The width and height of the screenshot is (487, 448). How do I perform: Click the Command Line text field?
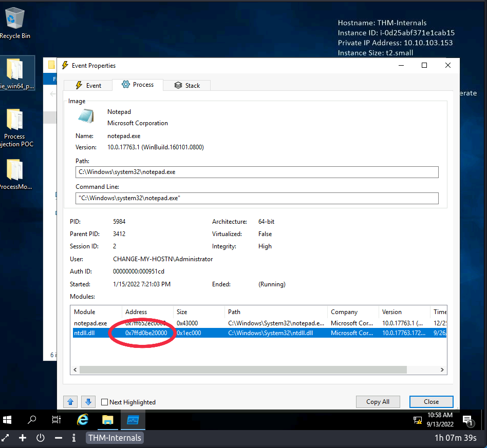[x=257, y=198]
